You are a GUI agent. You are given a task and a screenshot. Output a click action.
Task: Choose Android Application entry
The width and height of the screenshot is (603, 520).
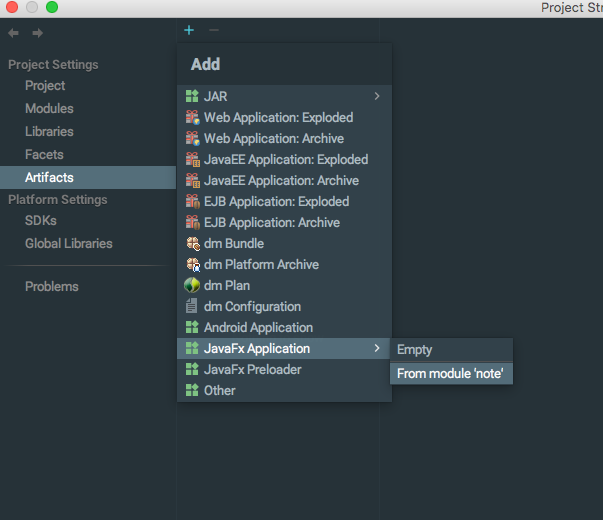[284, 327]
